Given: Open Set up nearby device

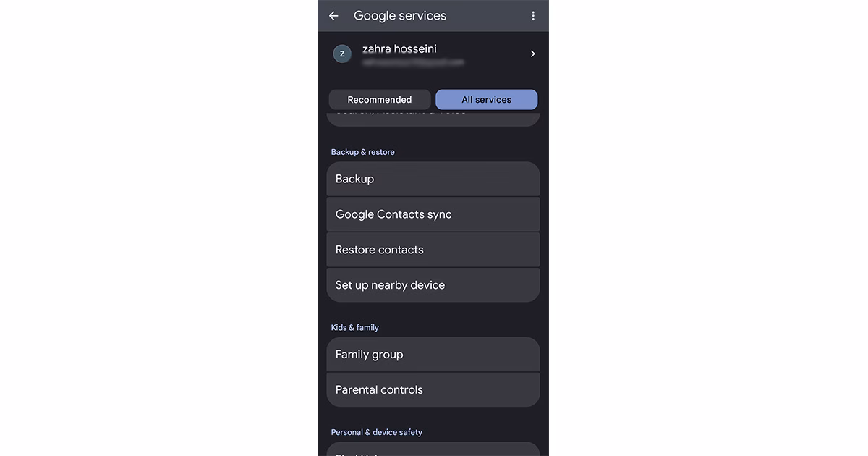Looking at the screenshot, I should (433, 285).
